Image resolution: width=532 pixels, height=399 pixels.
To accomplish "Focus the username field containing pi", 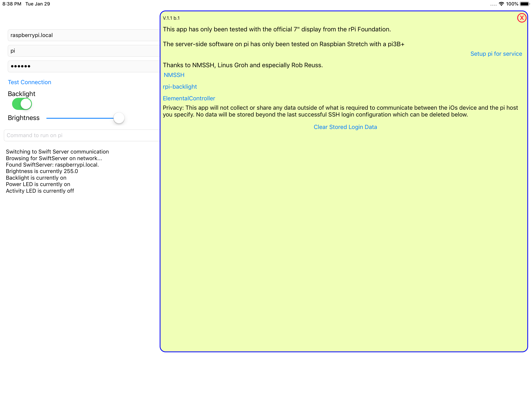I will click(84, 51).
